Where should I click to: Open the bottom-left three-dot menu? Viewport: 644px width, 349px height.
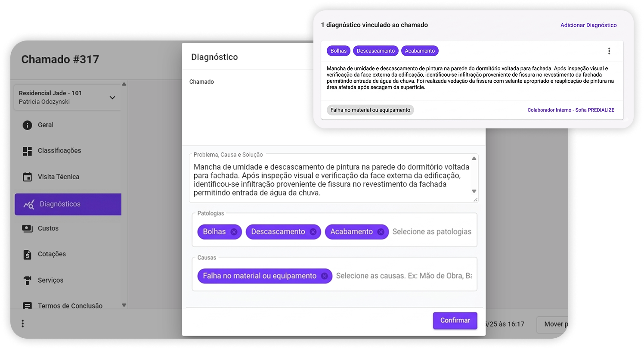[x=22, y=323]
